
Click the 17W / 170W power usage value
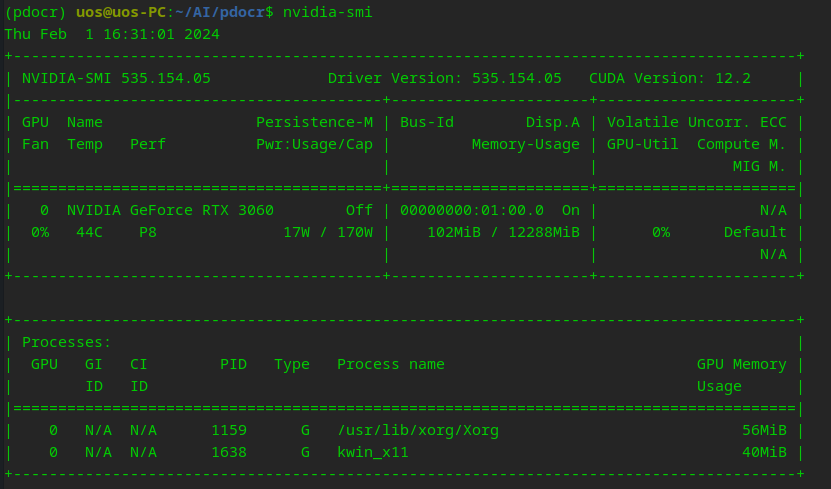click(x=328, y=232)
